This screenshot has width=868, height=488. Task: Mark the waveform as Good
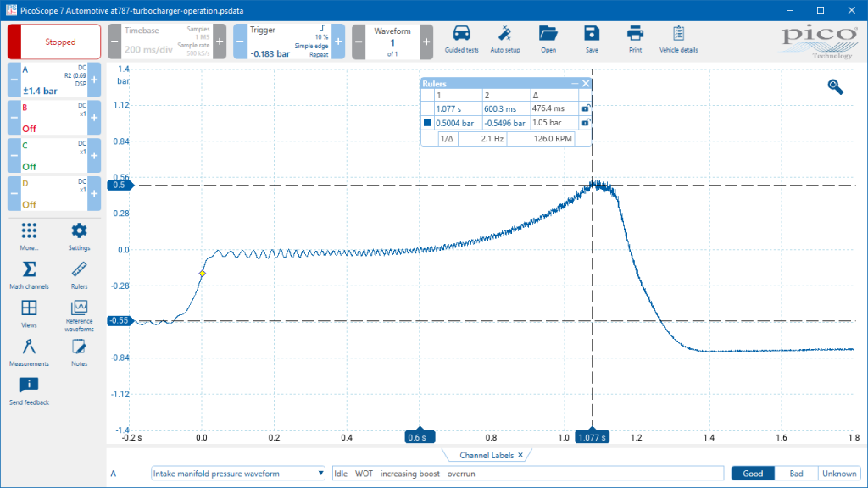[x=753, y=474]
